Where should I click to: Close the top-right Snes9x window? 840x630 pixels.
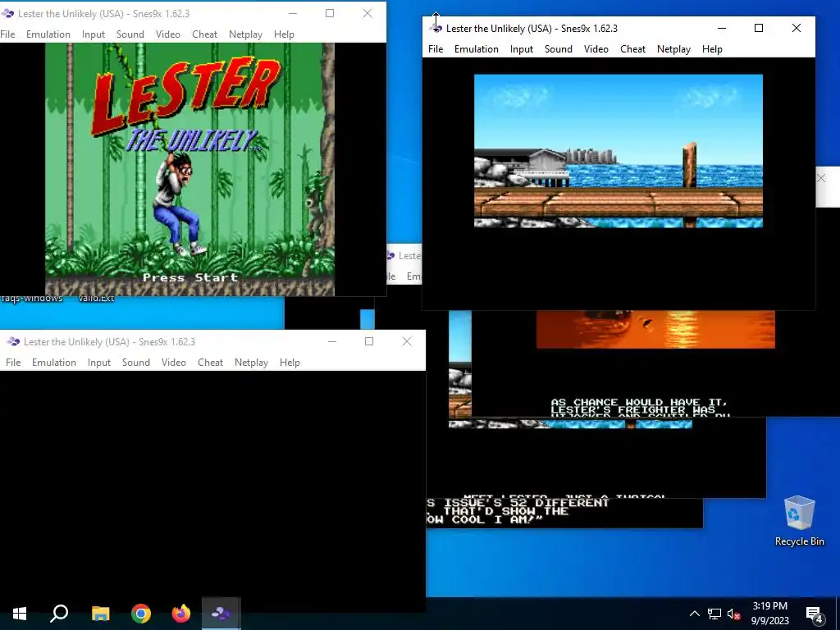[797, 28]
